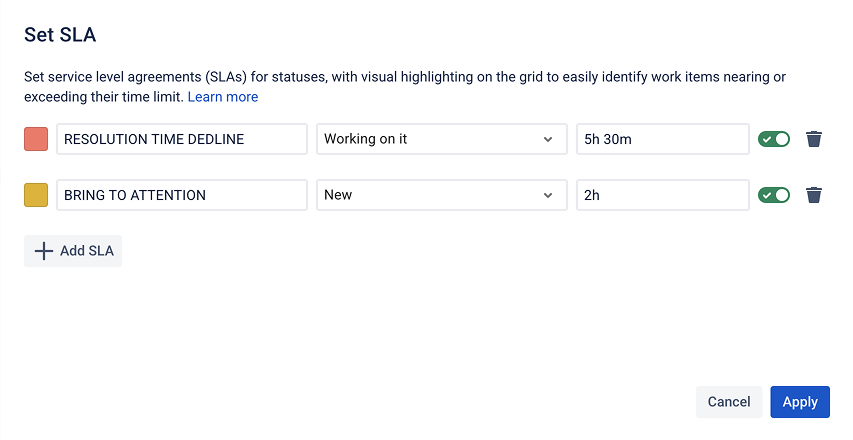
Task: Focus the BRING TO ATTENTION name field
Action: click(181, 195)
